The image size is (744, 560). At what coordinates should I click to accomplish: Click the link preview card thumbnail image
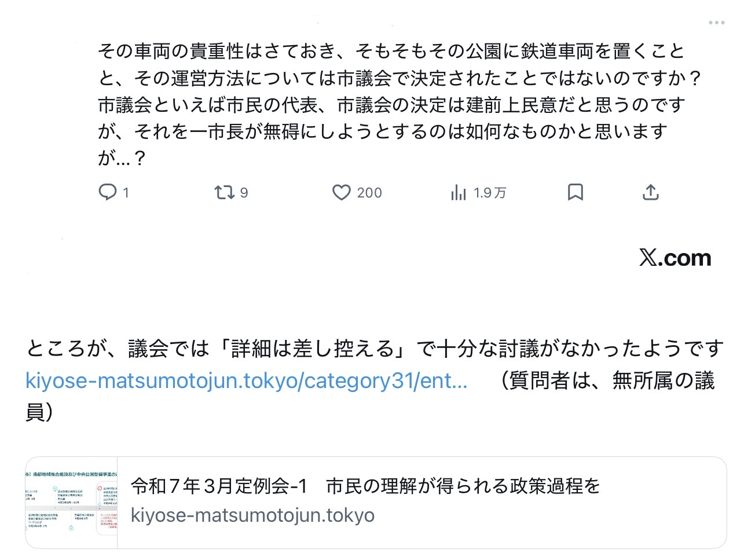click(72, 502)
